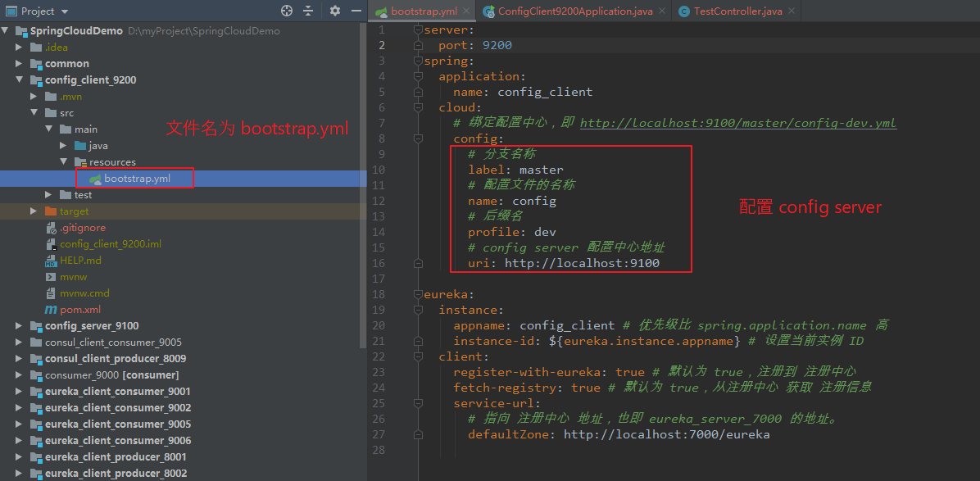Fold the eureka block at line 18
980x481 pixels.
(x=418, y=294)
